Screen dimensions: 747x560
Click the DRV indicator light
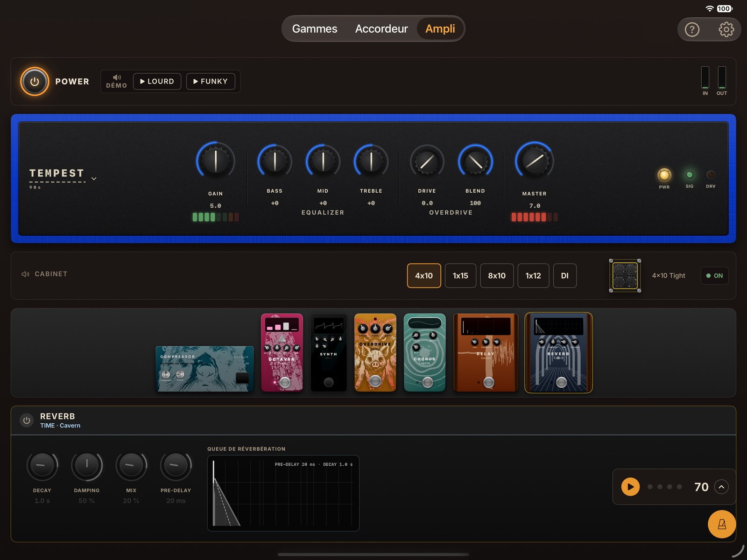[x=711, y=175]
